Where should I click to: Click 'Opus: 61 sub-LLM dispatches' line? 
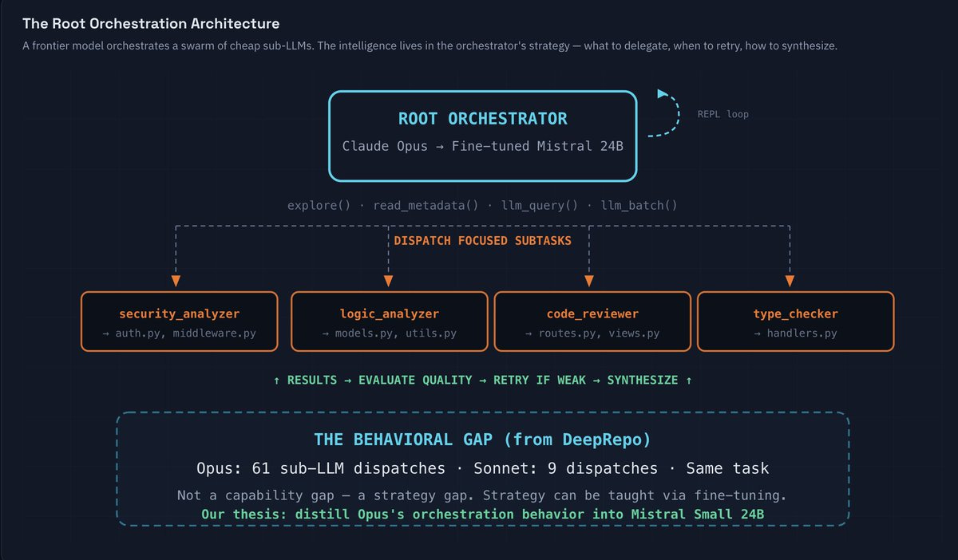point(483,468)
